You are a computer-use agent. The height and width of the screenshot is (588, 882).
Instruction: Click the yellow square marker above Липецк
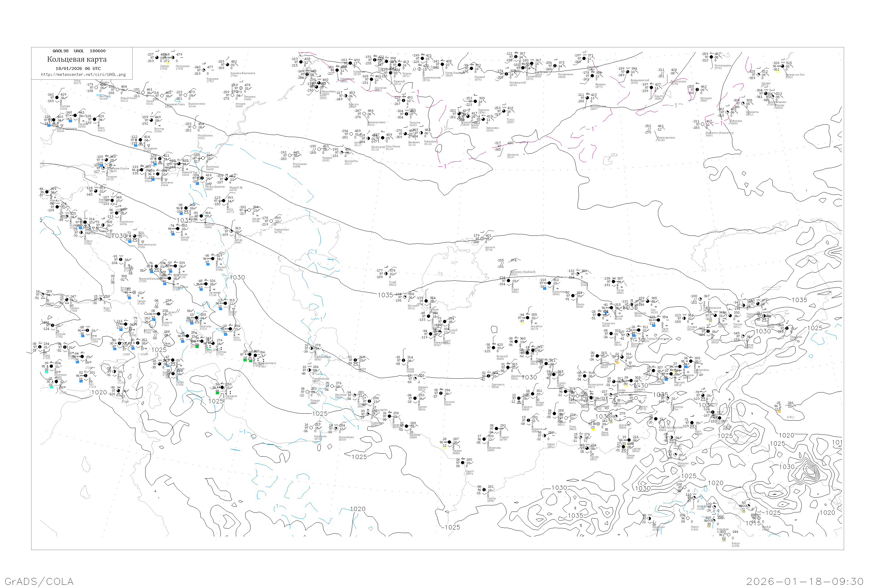pyautogui.click(x=168, y=63)
